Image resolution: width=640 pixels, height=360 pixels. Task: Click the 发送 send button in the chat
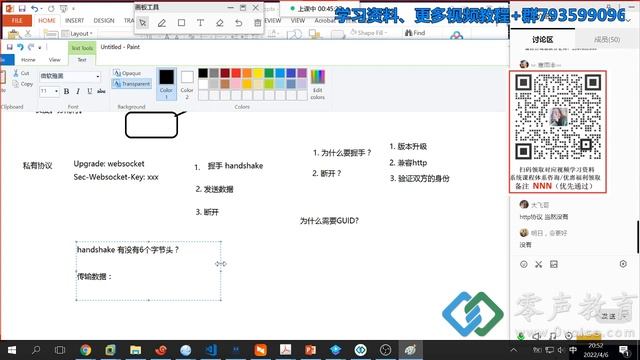[x=609, y=316]
